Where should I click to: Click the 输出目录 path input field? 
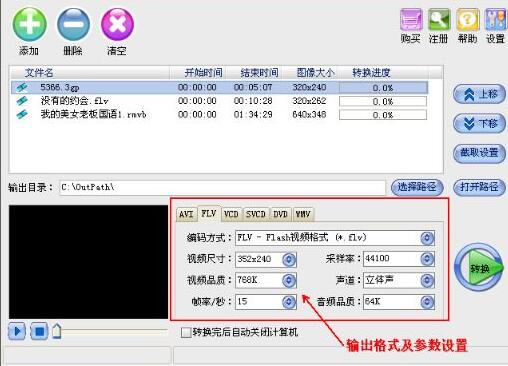222,188
